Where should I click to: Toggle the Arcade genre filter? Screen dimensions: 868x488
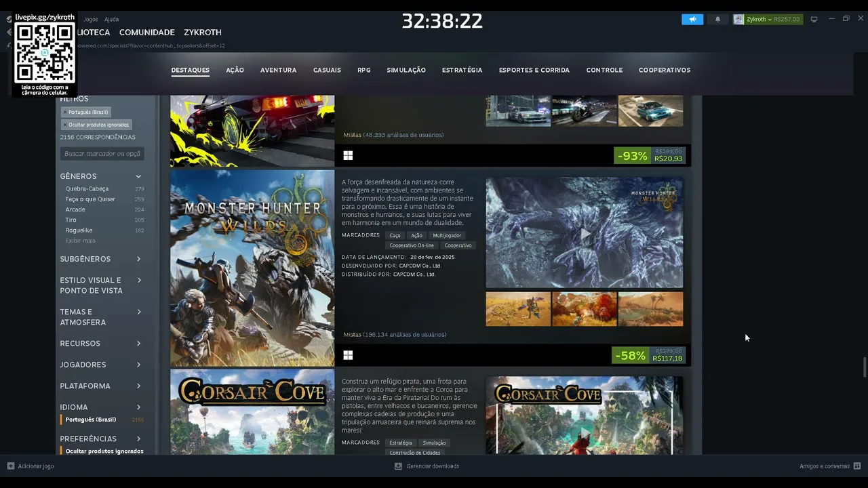click(104, 209)
